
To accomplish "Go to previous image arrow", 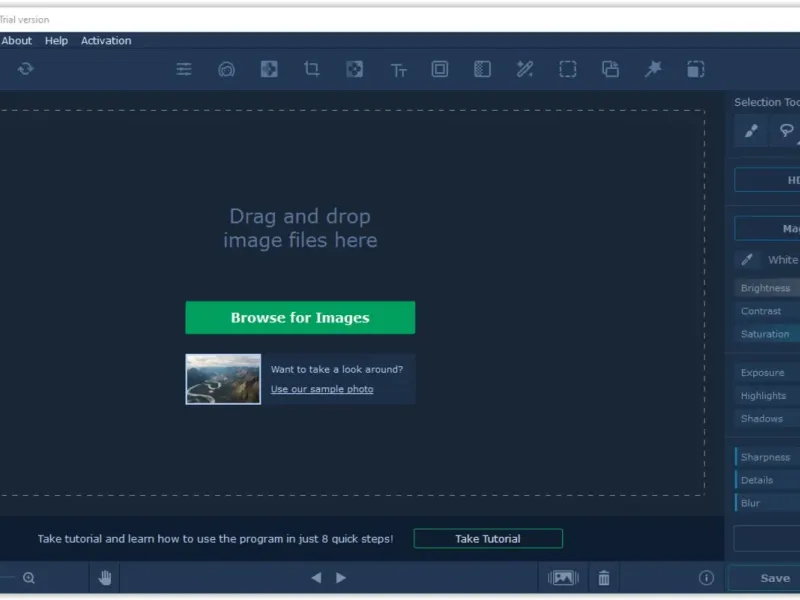I will 316,578.
